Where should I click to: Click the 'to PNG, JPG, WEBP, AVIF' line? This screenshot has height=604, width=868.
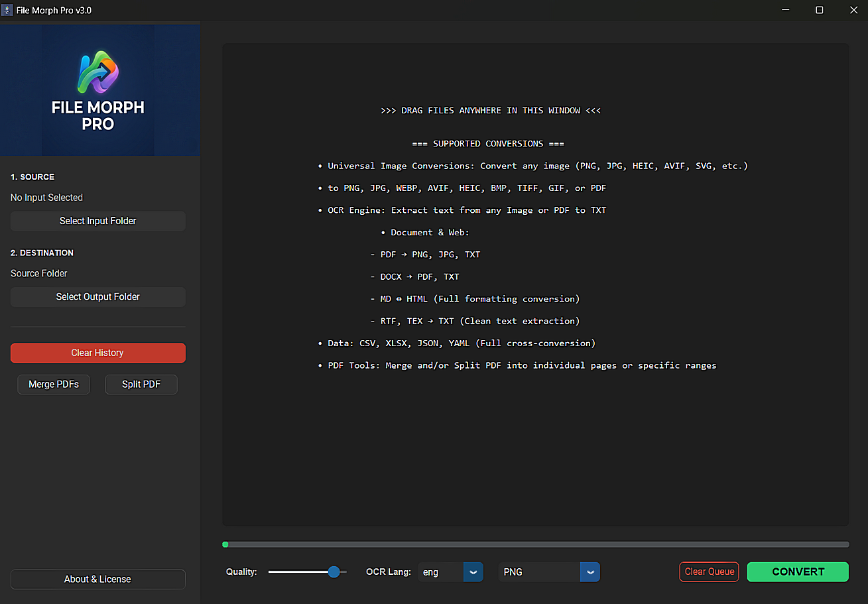point(462,188)
